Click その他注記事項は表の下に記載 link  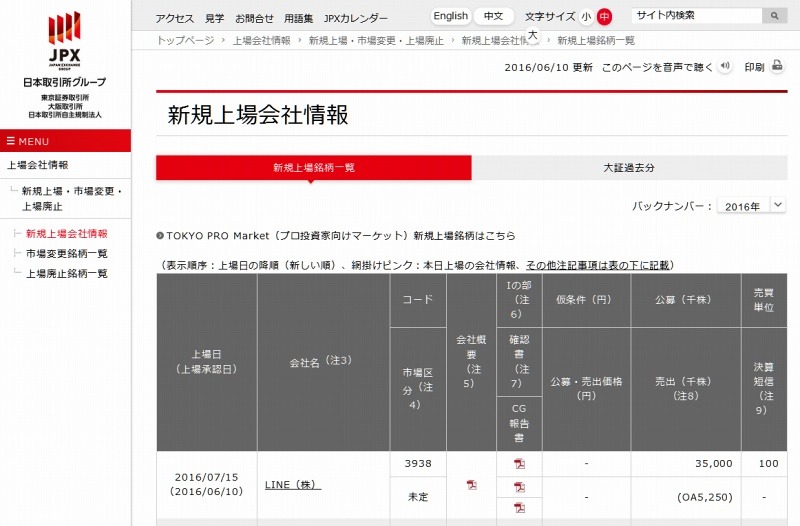597,265
